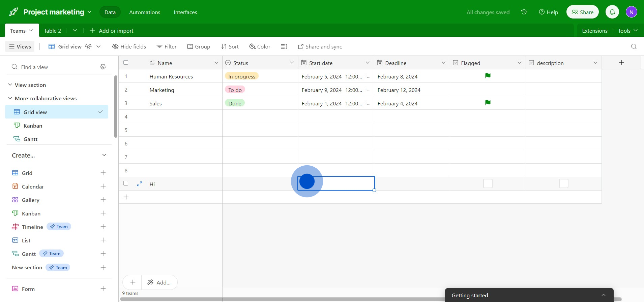Open view settings gear icon
The height and width of the screenshot is (302, 644).
(103, 67)
